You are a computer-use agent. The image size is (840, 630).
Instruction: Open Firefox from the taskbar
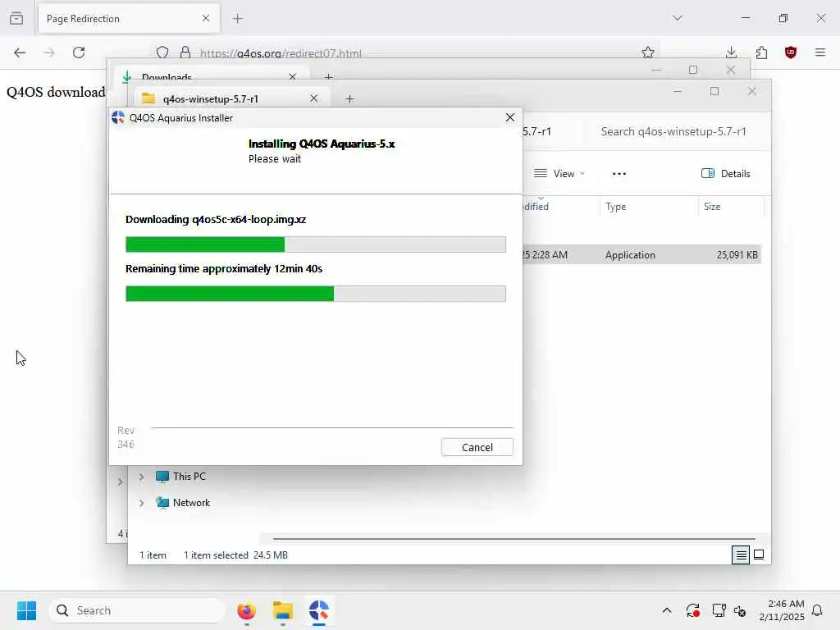pyautogui.click(x=246, y=610)
